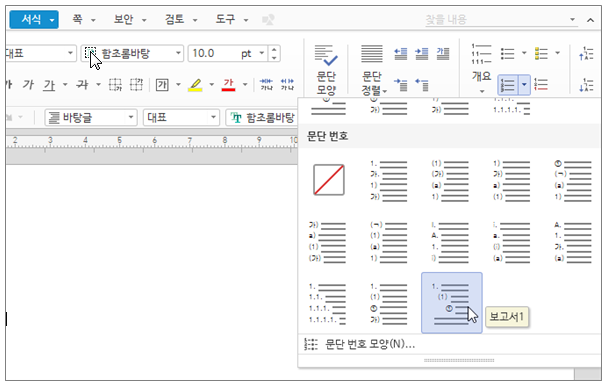Select the 'I. A. 1. i)' numbering thumbnail
This screenshot has width=606, height=388.
coord(450,242)
